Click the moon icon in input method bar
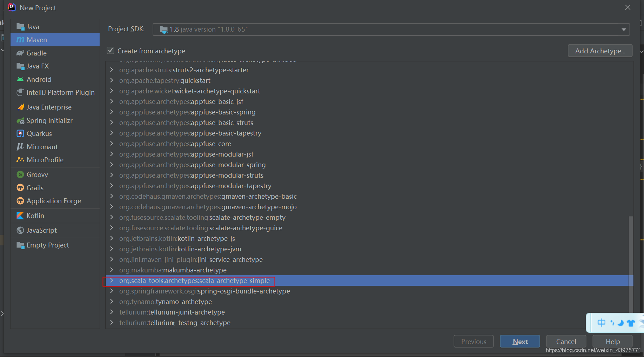Viewport: 644px width, 357px height. [621, 323]
